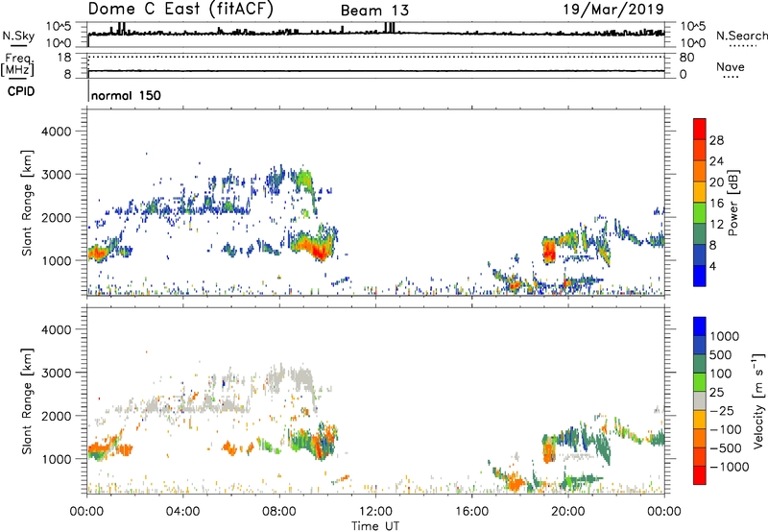Click the '18' frequency axis tick
768x532 pixels.
(64, 58)
